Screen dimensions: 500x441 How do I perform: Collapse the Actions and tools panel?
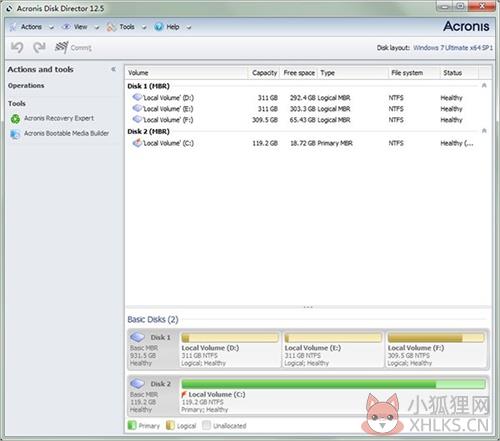(x=113, y=69)
